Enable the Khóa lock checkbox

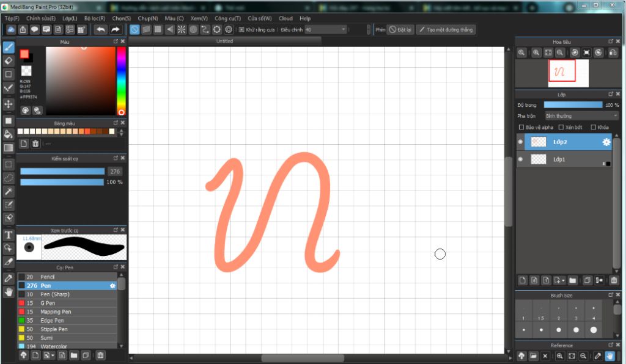[593, 127]
